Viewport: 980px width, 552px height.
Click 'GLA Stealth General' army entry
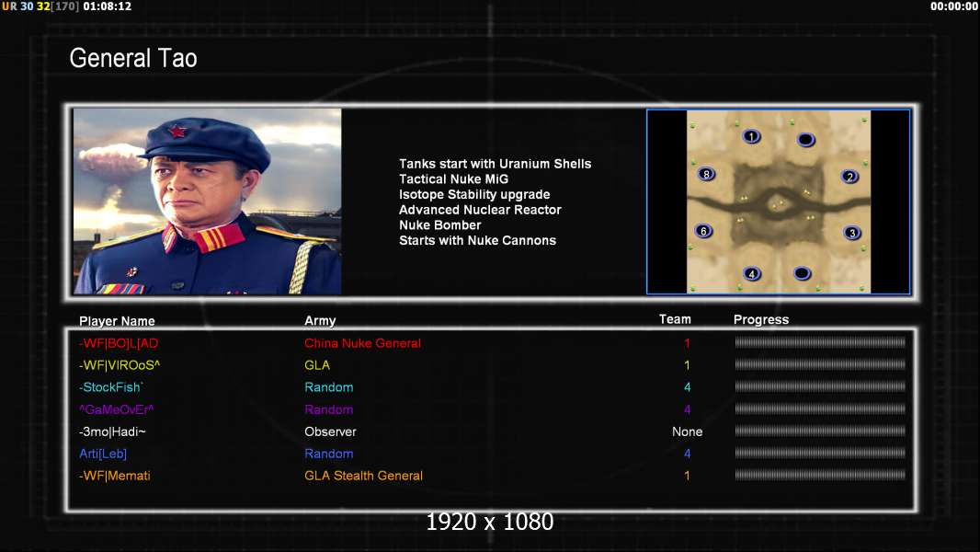(x=364, y=476)
